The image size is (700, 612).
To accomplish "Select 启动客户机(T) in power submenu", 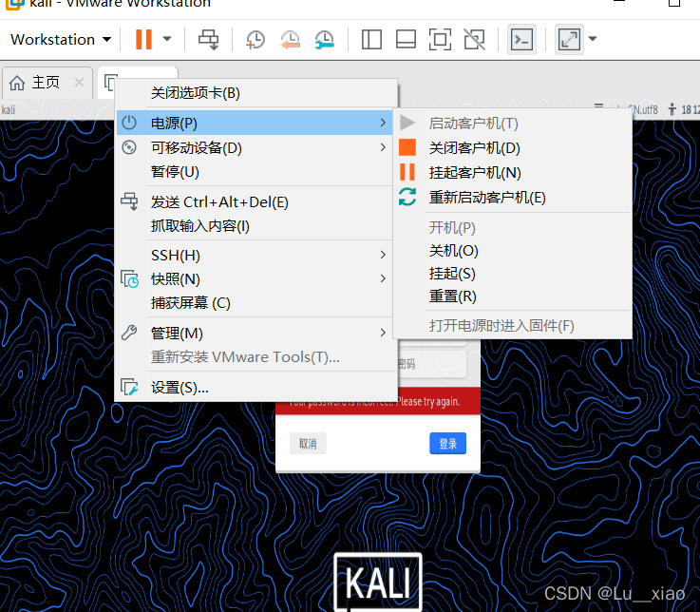I will (513, 123).
